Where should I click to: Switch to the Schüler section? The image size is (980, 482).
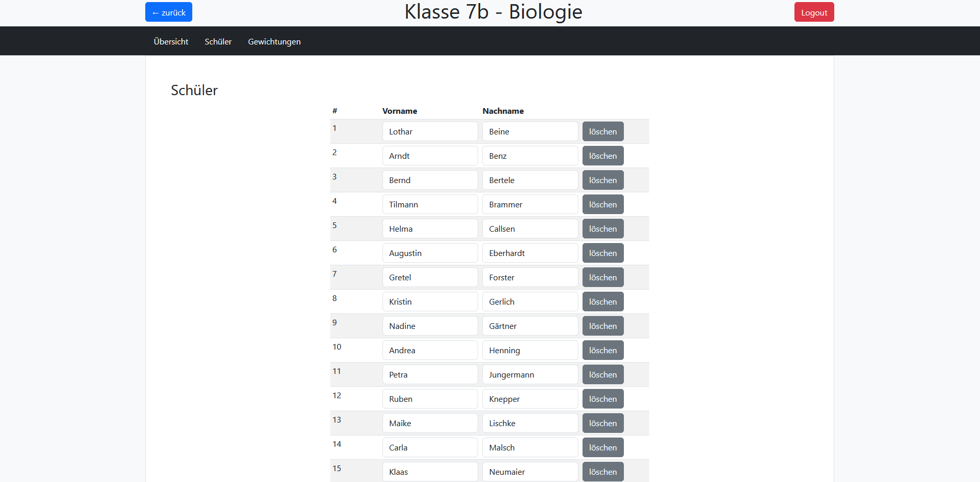click(218, 41)
